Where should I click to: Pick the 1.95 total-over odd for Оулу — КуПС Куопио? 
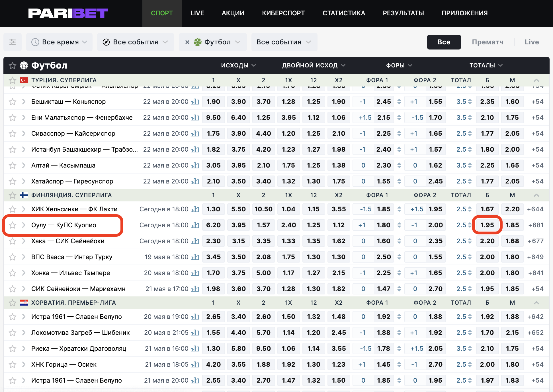tap(487, 225)
